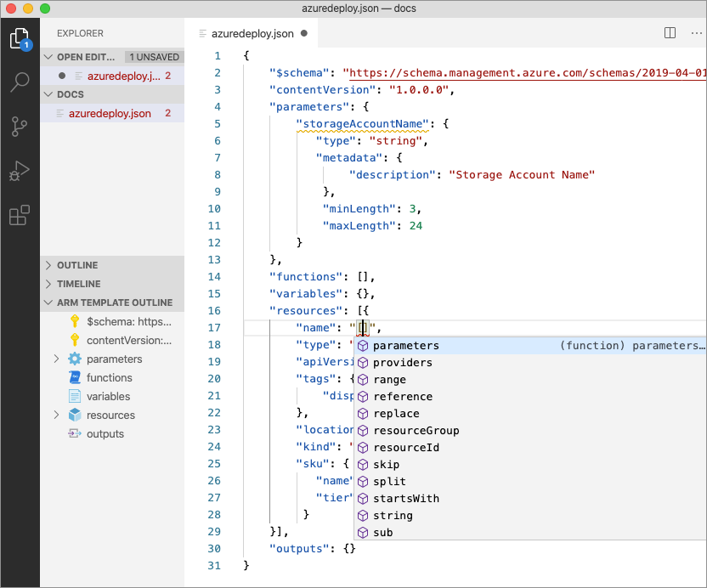Screen dimensions: 707x588
Task: Open the Run and Debug view
Action: (19, 172)
